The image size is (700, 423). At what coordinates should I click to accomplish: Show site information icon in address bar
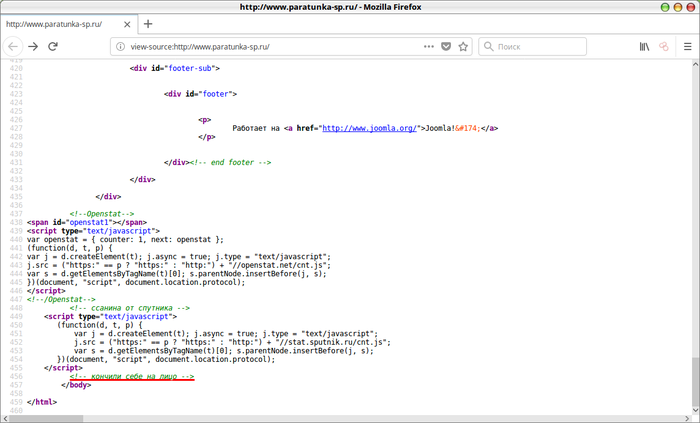click(x=119, y=46)
